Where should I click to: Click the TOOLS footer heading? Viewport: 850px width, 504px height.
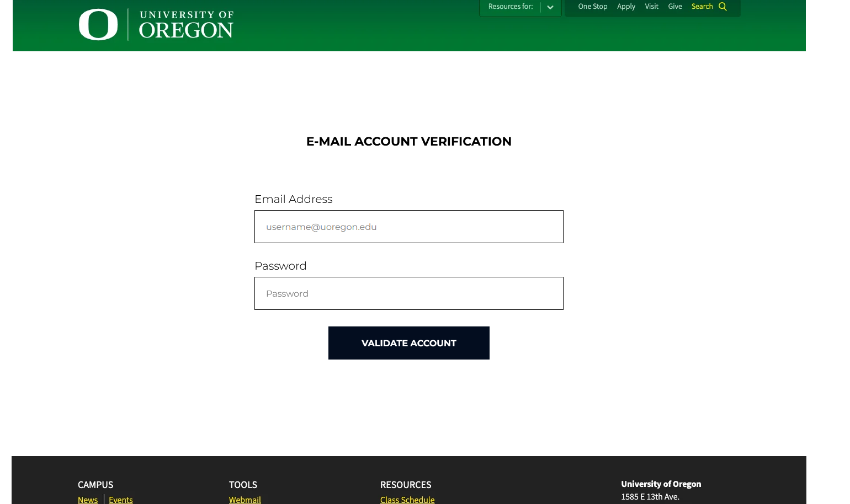[243, 485]
